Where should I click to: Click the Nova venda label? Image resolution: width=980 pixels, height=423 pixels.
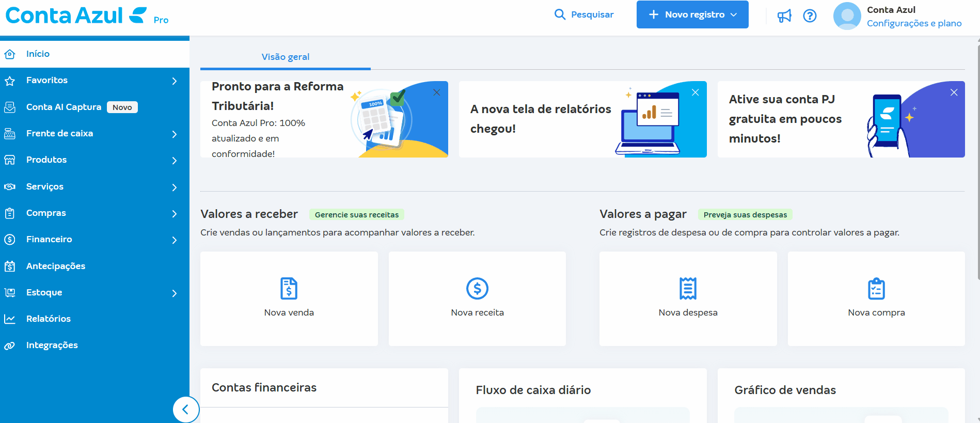[x=289, y=312]
